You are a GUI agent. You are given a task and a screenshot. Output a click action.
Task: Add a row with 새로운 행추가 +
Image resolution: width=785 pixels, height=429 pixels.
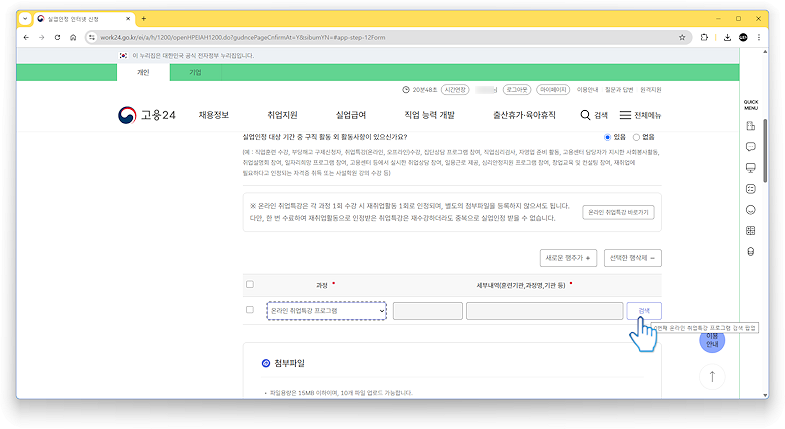(568, 258)
